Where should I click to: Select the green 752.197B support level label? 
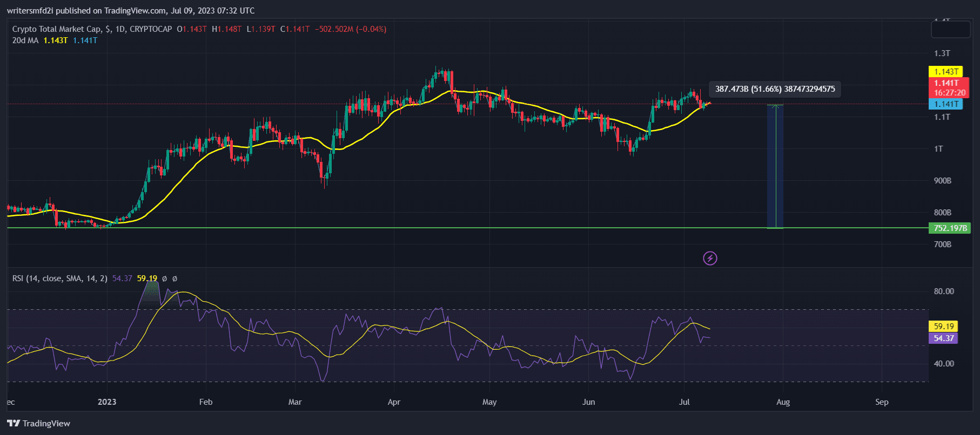949,228
